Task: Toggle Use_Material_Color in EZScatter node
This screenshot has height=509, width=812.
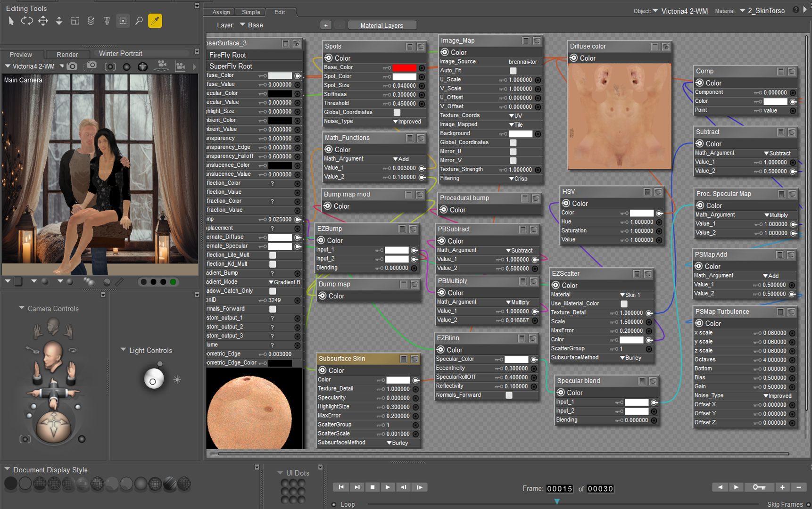Action: (624, 304)
